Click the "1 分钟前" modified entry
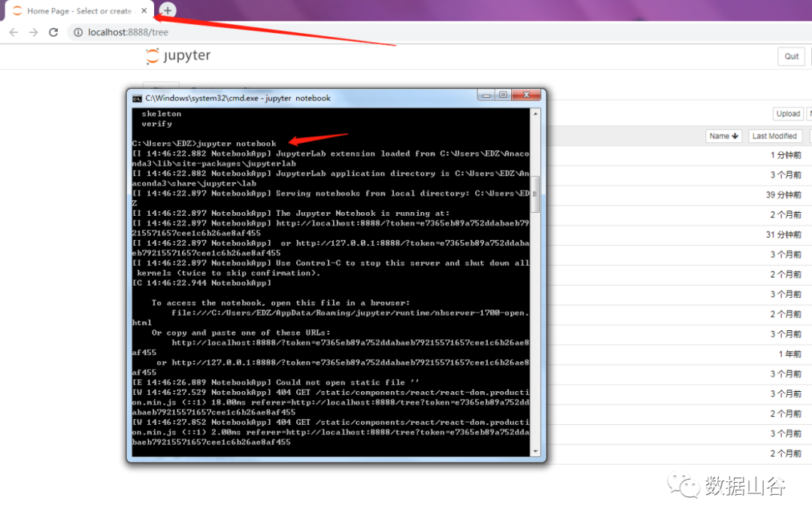812x522 pixels. 786,155
